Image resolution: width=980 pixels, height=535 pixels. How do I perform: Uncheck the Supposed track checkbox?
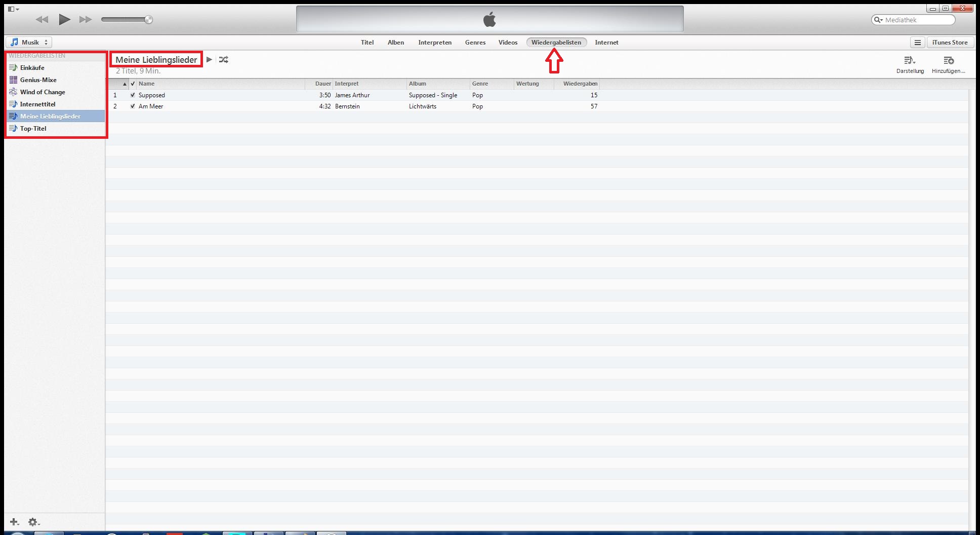(133, 95)
